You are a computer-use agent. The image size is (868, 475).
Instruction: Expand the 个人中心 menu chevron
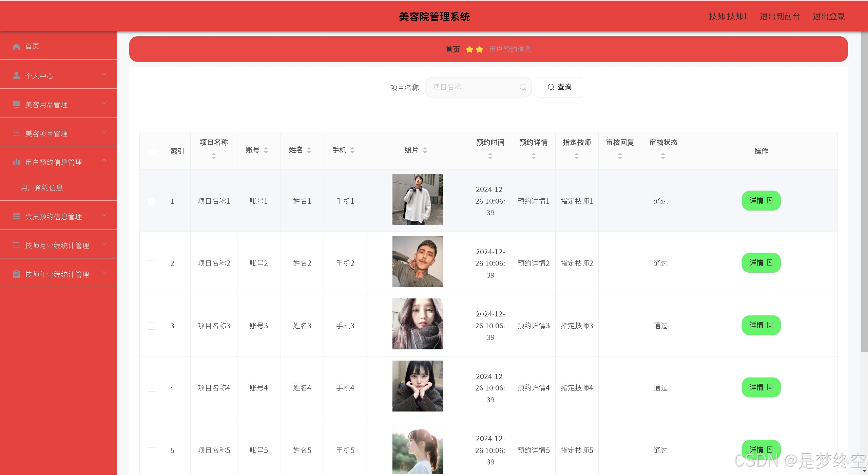pos(104,74)
